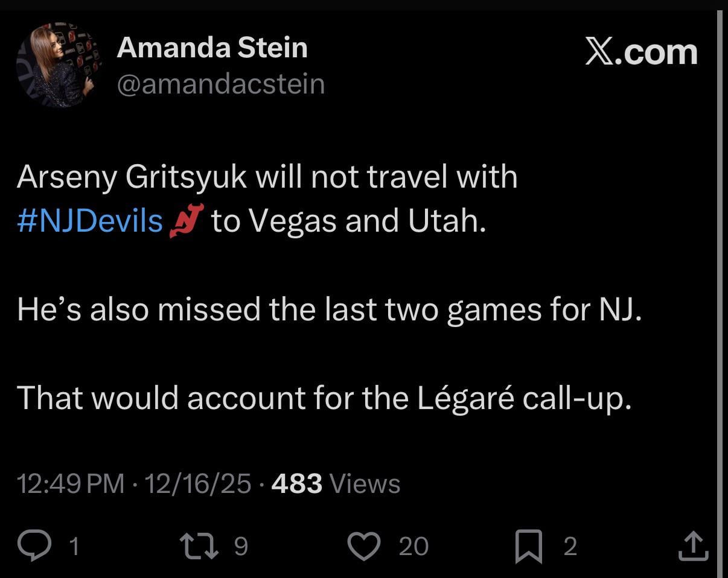
Task: Open the #NJDevils hashtag
Action: (x=89, y=220)
